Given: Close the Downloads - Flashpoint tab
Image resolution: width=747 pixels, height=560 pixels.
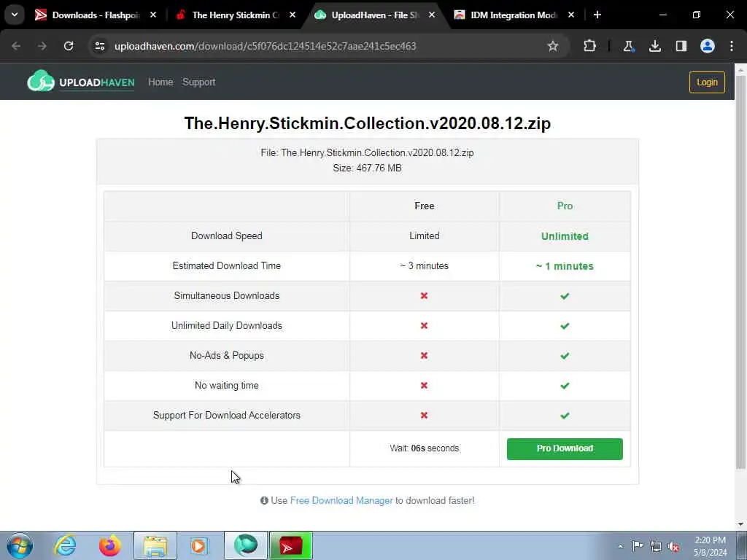Looking at the screenshot, I should tap(153, 15).
